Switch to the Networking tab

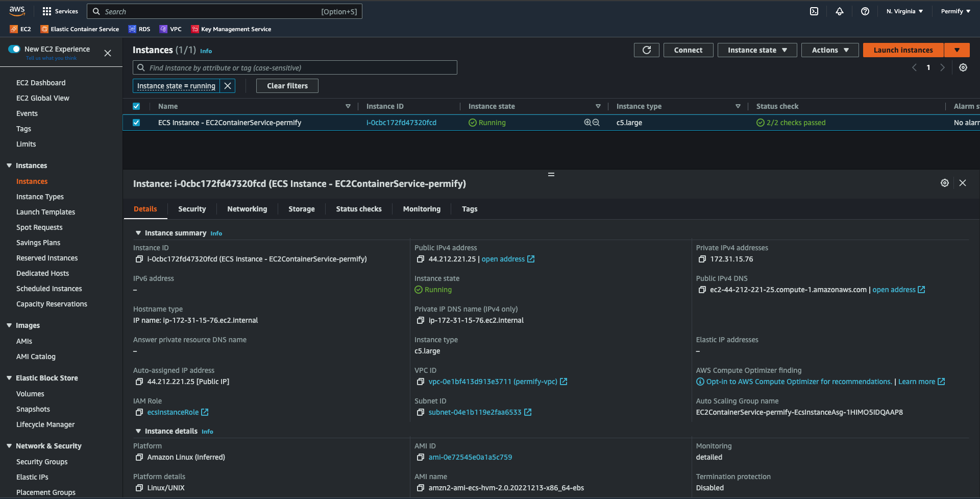pyautogui.click(x=247, y=209)
